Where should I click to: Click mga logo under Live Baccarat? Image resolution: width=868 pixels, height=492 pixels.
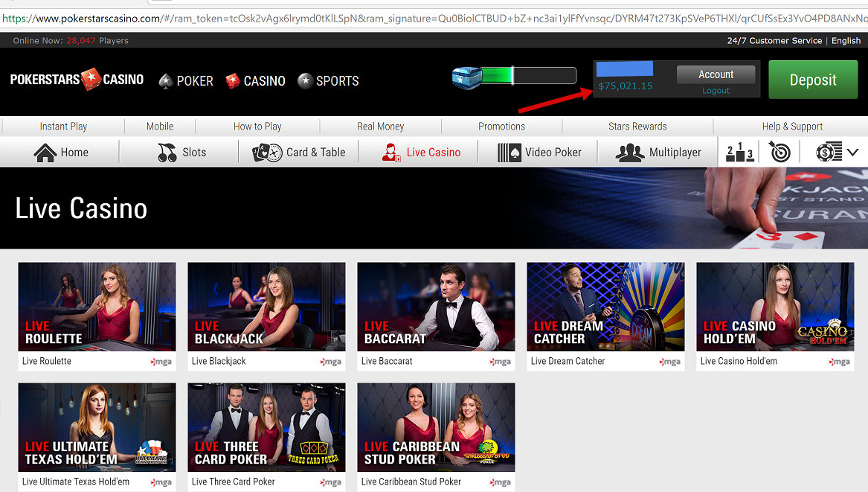tap(501, 362)
